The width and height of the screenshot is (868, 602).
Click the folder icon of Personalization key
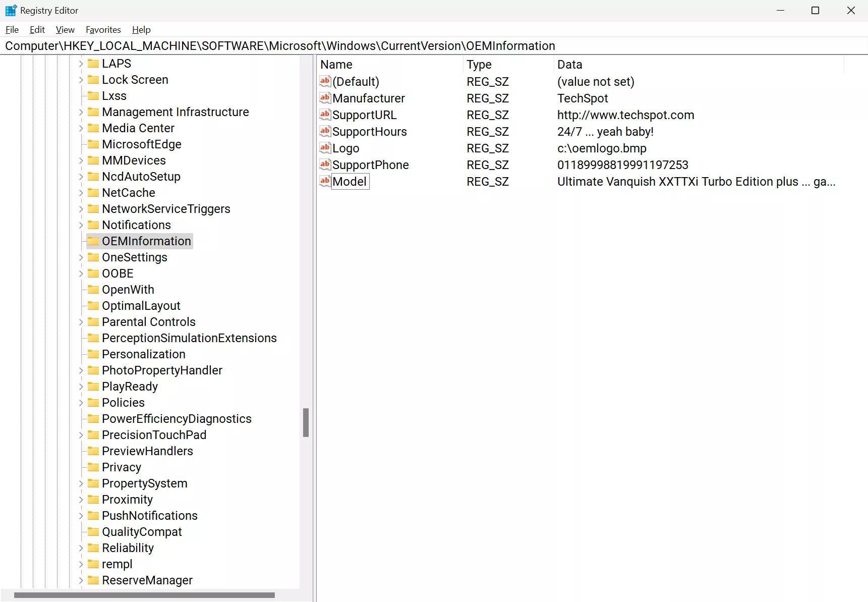click(93, 354)
